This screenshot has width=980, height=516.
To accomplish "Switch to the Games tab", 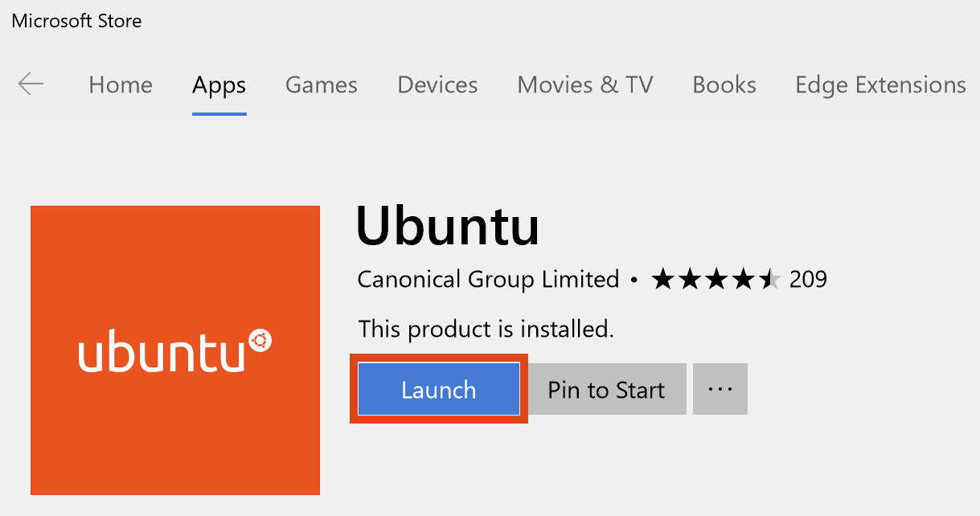I will [x=322, y=85].
